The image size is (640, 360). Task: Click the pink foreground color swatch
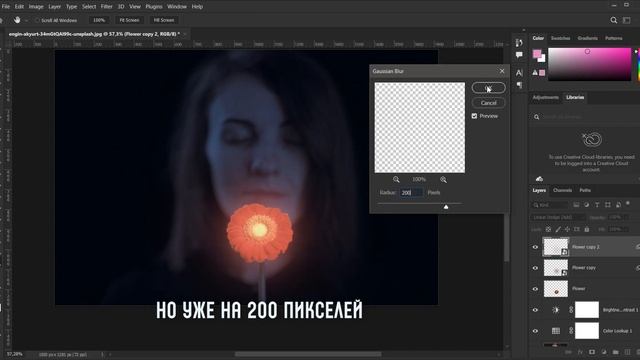[x=537, y=54]
